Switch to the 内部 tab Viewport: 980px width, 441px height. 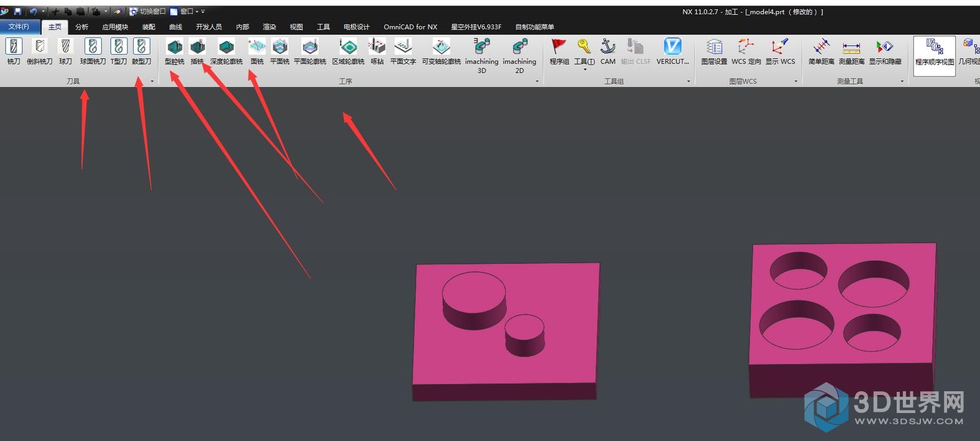[243, 27]
